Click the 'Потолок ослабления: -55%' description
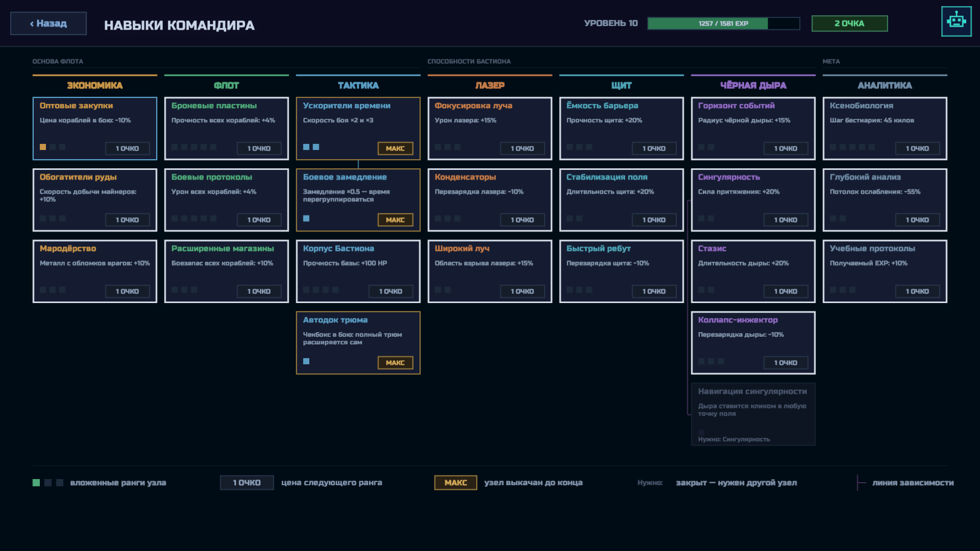The width and height of the screenshot is (980, 551). [x=875, y=192]
